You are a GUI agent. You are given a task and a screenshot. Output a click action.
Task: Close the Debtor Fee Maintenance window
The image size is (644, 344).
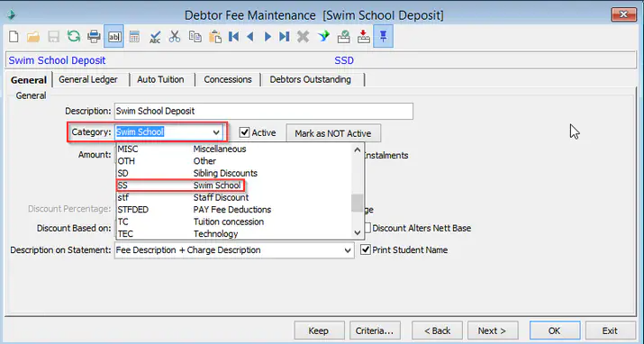[623, 14]
